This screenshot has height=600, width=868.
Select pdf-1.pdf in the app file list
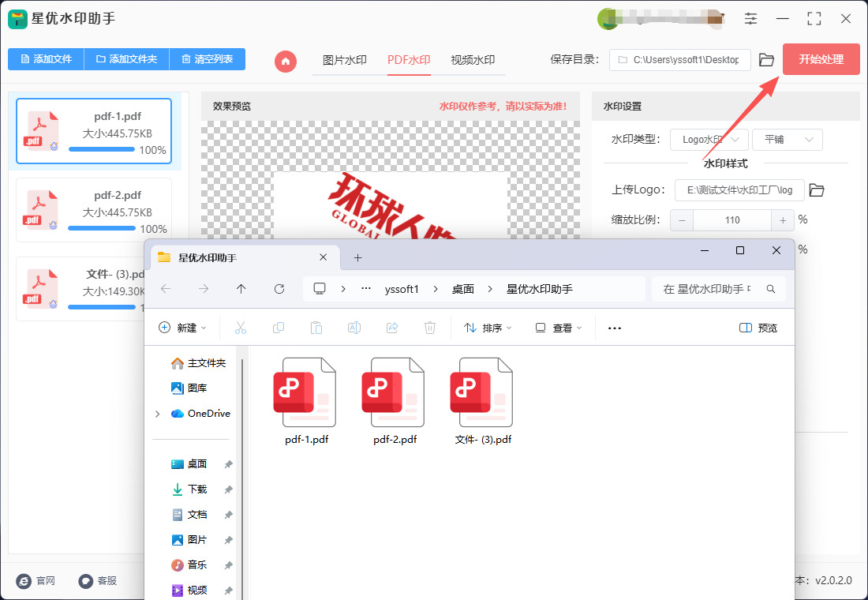click(94, 131)
